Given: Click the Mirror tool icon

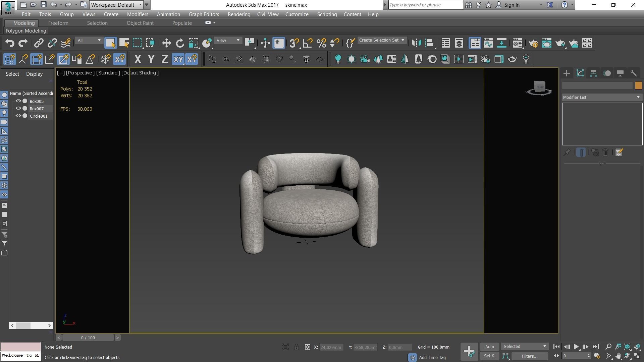Looking at the screenshot, I should [x=416, y=43].
